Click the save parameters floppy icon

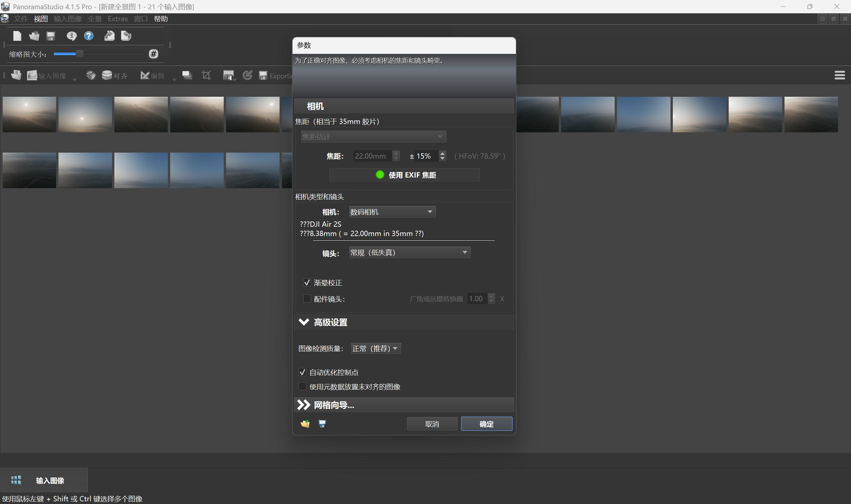tap(322, 424)
